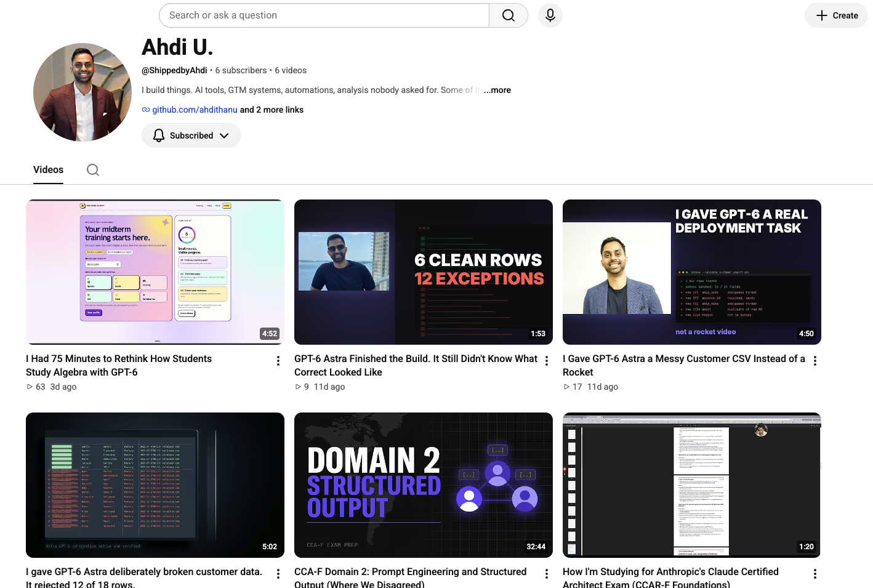Open options menu for the 75 Minutes Algebra video
The image size is (873, 588).
(x=278, y=361)
